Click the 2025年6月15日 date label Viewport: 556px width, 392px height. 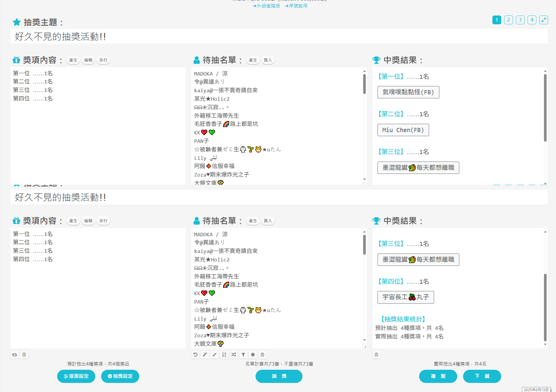coord(536,390)
